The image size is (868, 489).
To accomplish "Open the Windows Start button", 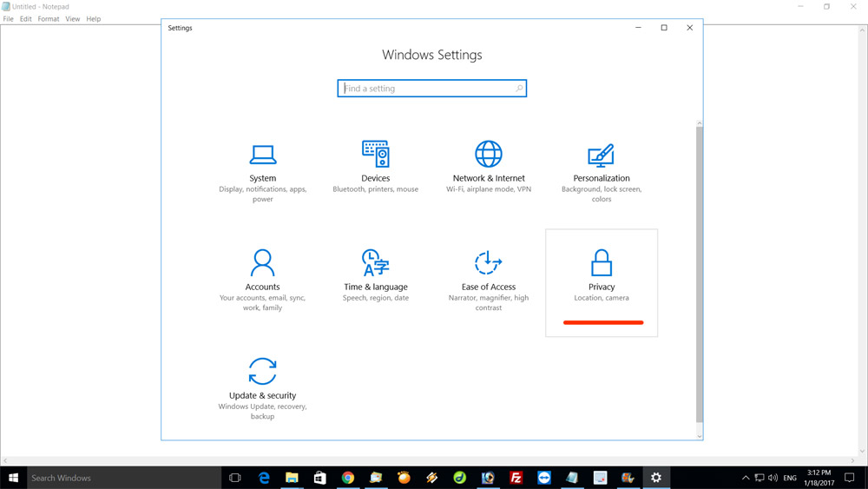I will point(13,478).
